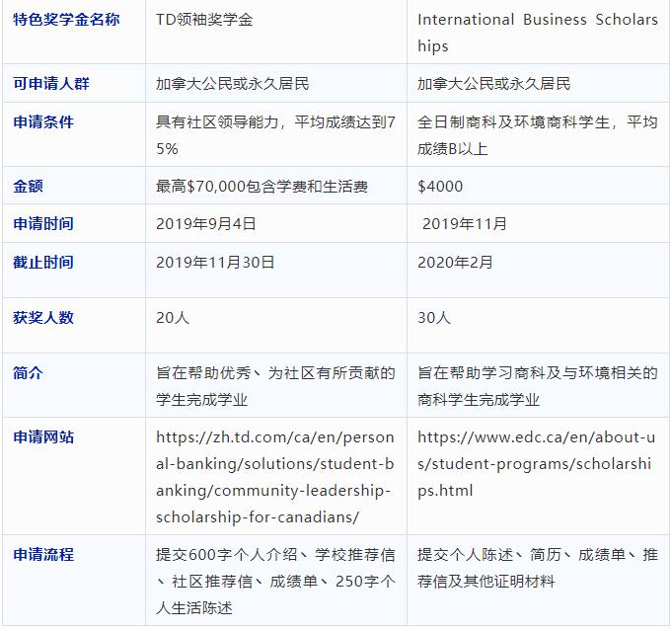Click the 特色奖学金名称 header cell
This screenshot has height=631, width=672.
click(x=66, y=20)
